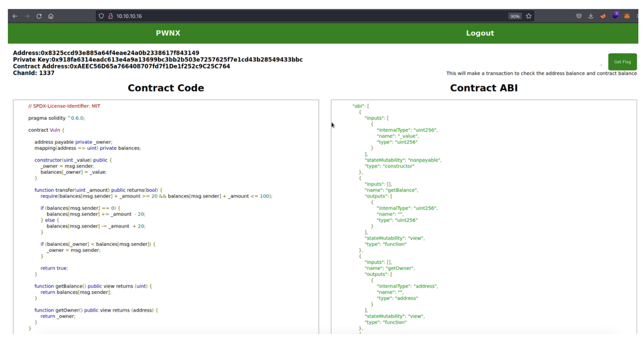Screen dimensions: 644x342
Task: Click the require statement line
Action: (157, 196)
